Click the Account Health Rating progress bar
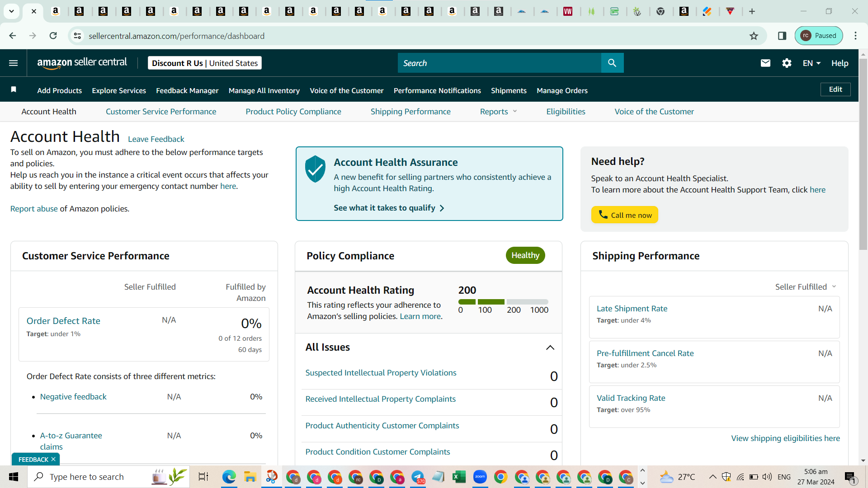 [503, 302]
